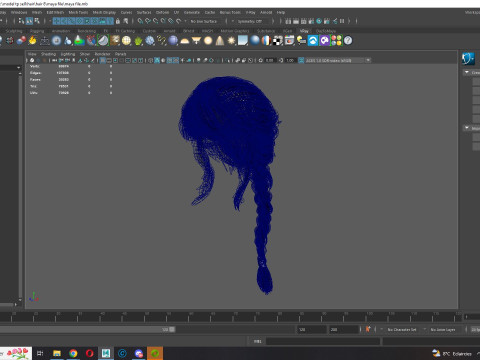
Task: Open the Curves menu
Action: click(126, 12)
